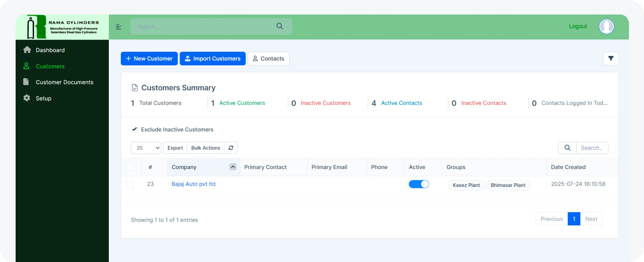Open the 25 entries per page dropdown
Image resolution: width=644 pixels, height=262 pixels.
(x=146, y=148)
